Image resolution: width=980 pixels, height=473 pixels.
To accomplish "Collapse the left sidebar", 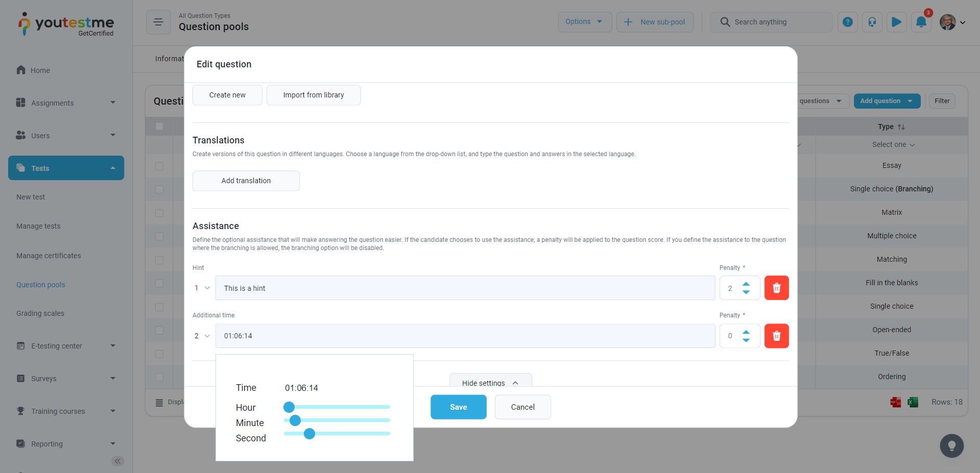I will (x=117, y=461).
